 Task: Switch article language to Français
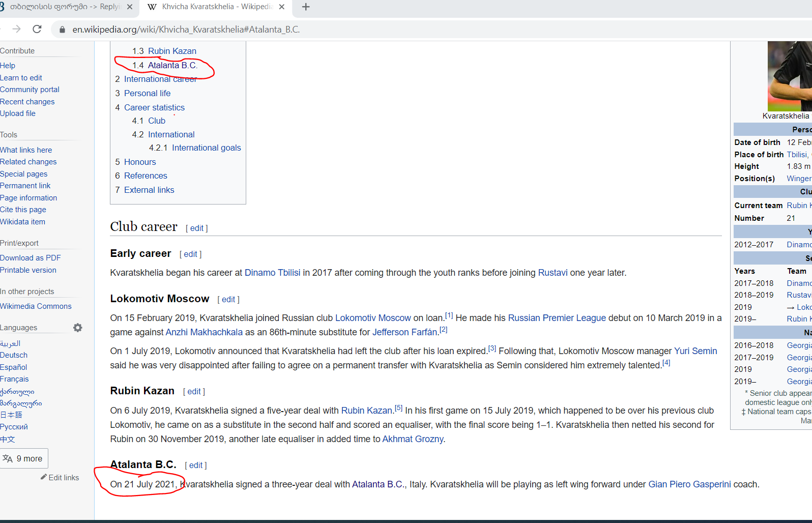[x=14, y=379]
